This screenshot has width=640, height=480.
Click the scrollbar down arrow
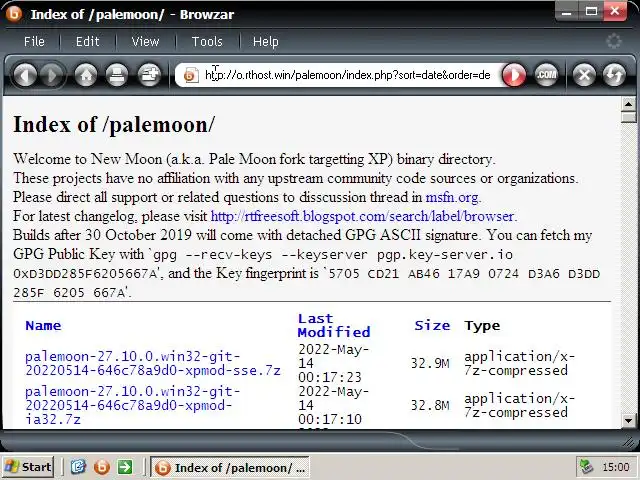pos(628,420)
